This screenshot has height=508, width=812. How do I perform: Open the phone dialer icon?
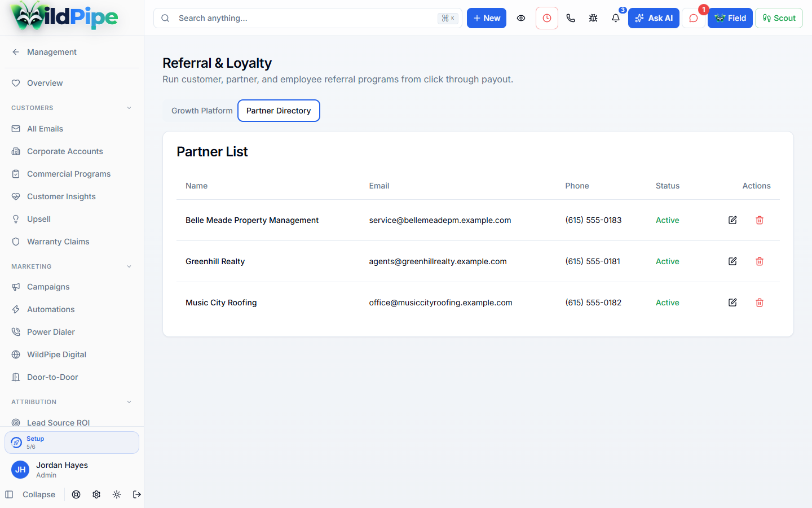571,18
